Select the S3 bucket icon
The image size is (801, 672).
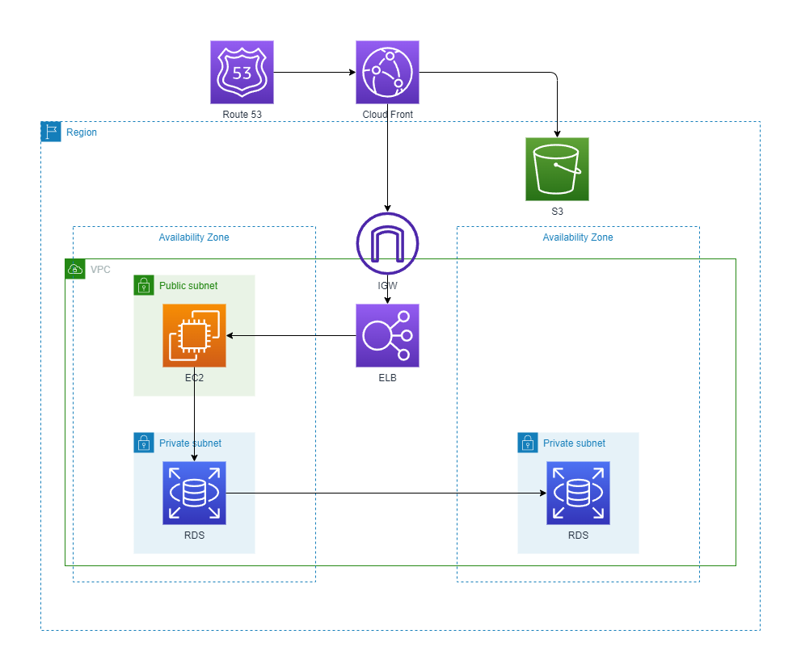point(558,169)
